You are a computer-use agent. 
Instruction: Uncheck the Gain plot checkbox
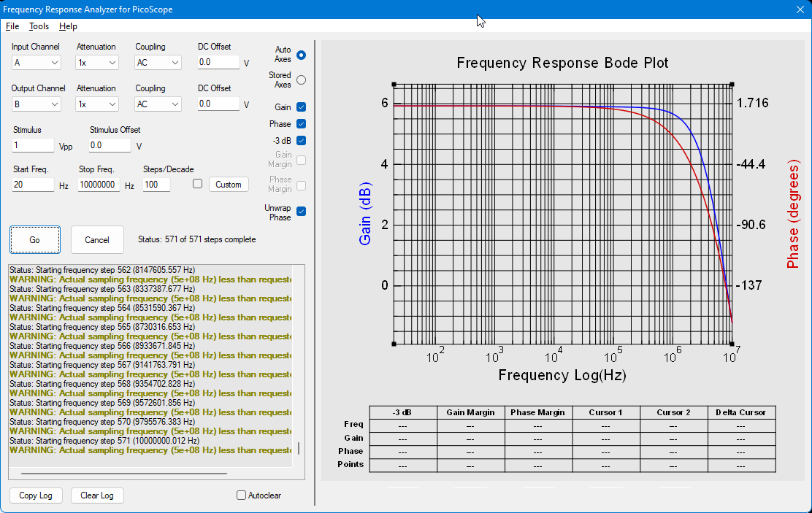click(x=301, y=107)
